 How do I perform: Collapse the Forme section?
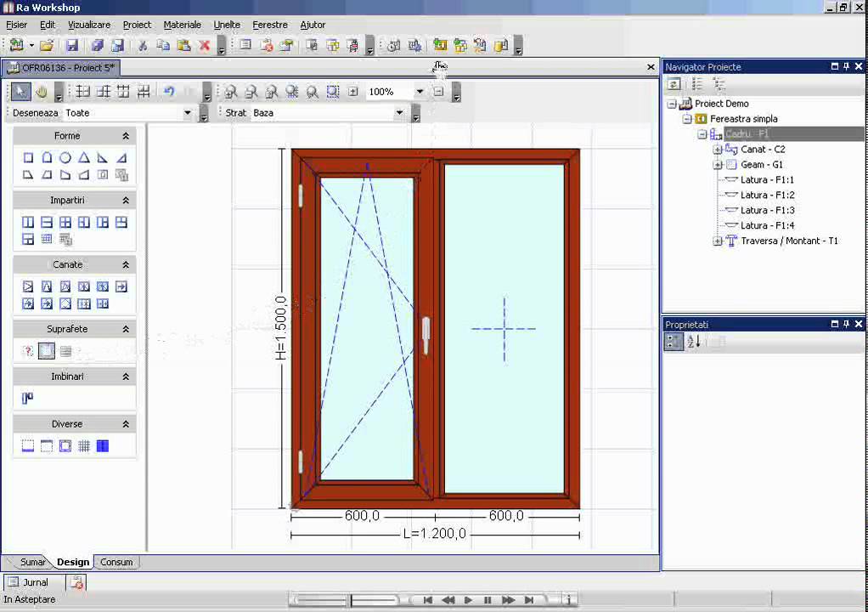tap(126, 136)
